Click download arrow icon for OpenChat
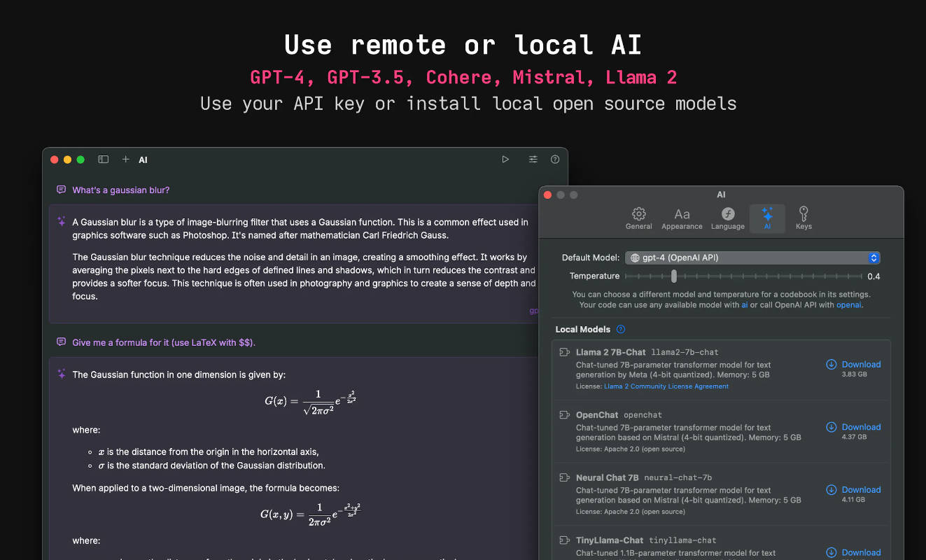926x560 pixels. 832,427
